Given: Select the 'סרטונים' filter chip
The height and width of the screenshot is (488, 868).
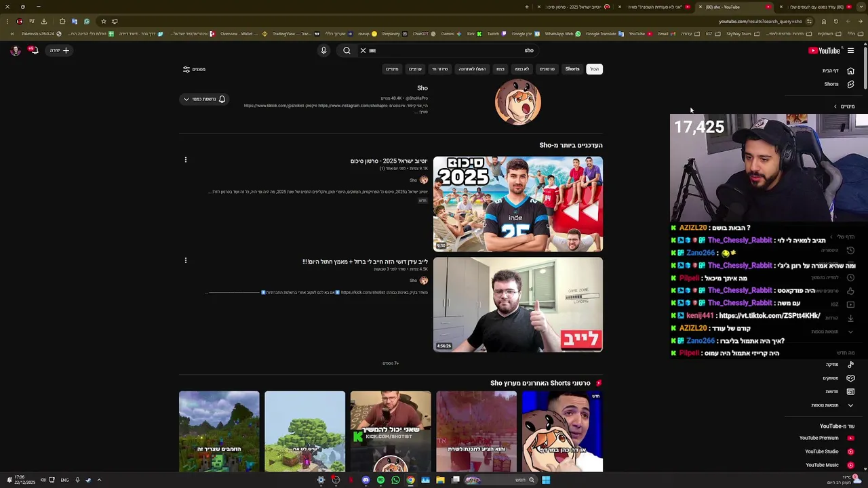Looking at the screenshot, I should click(547, 69).
